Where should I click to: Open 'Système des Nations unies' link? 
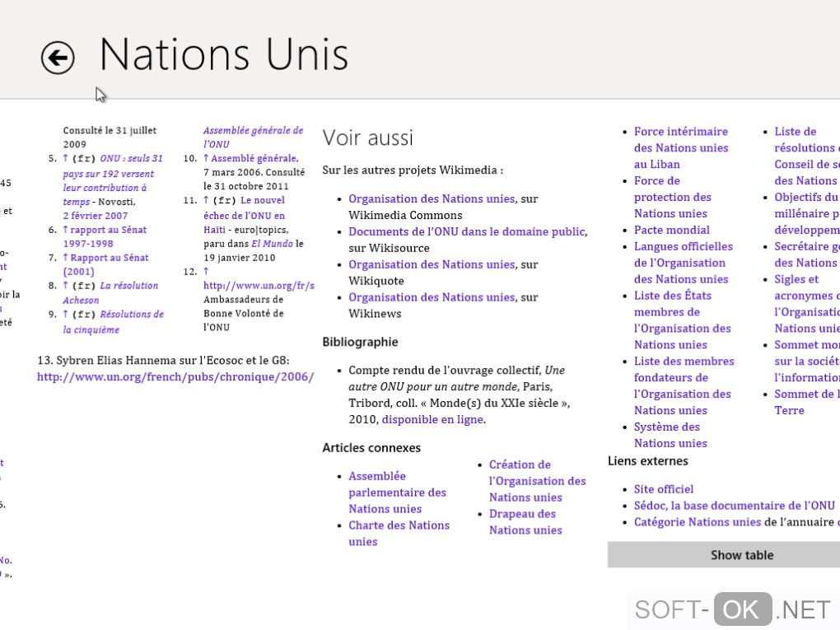[670, 435]
